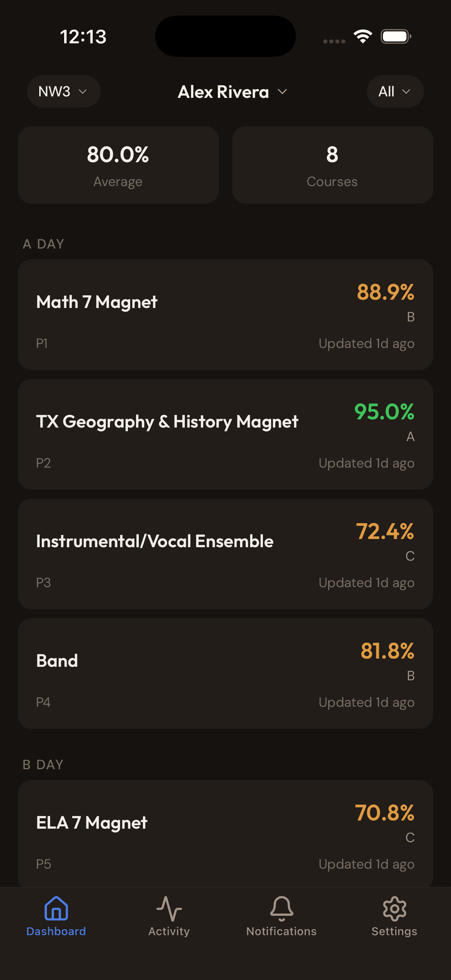The height and width of the screenshot is (980, 451).
Task: Open the Dashboard home icon
Action: point(56,915)
